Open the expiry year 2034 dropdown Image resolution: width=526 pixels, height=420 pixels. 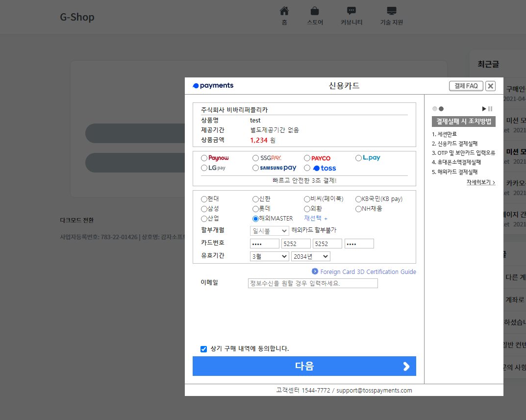(310, 256)
